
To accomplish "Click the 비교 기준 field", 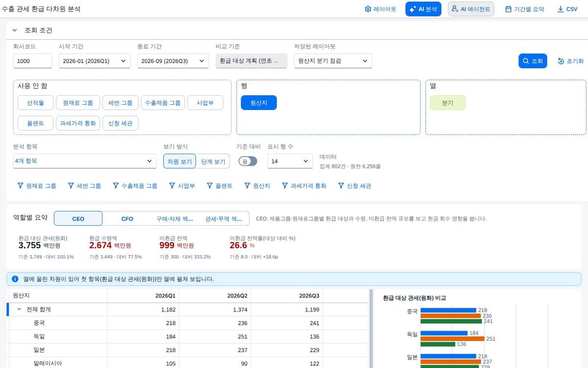I will [251, 61].
